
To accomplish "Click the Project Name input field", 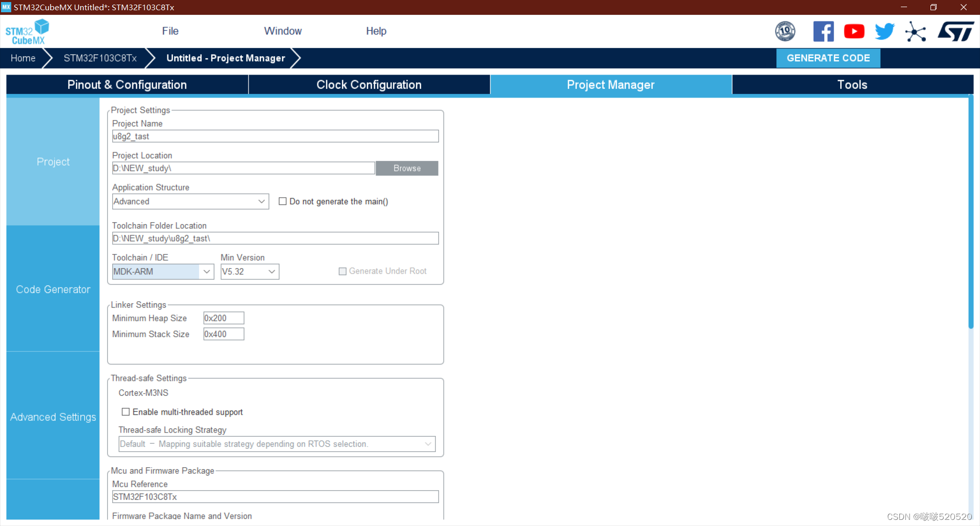I will [x=275, y=136].
